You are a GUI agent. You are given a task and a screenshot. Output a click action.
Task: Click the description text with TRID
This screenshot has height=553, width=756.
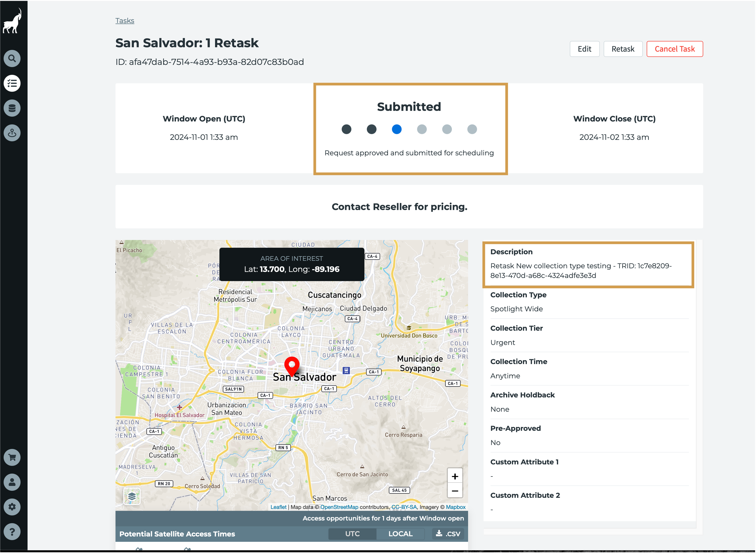(x=581, y=271)
